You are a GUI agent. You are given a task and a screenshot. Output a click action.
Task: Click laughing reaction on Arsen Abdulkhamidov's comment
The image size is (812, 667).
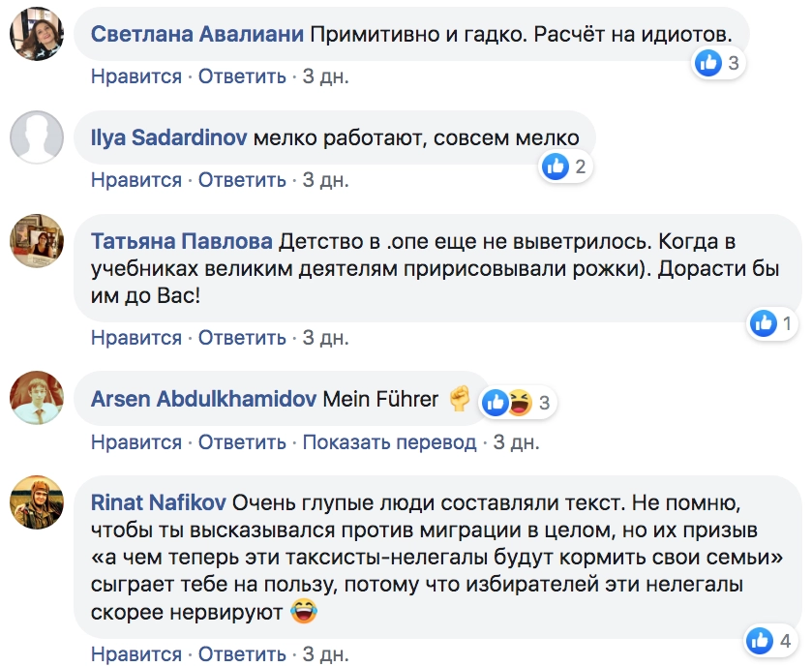[x=519, y=403]
